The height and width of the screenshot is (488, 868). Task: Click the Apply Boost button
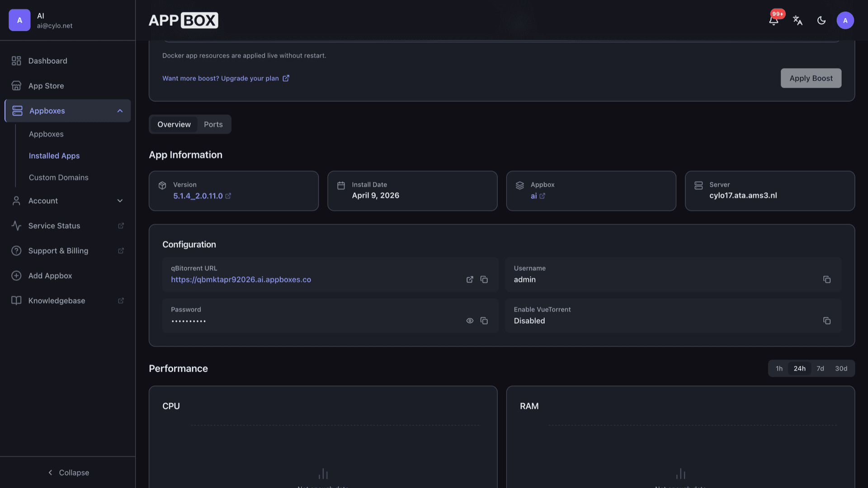pos(811,78)
